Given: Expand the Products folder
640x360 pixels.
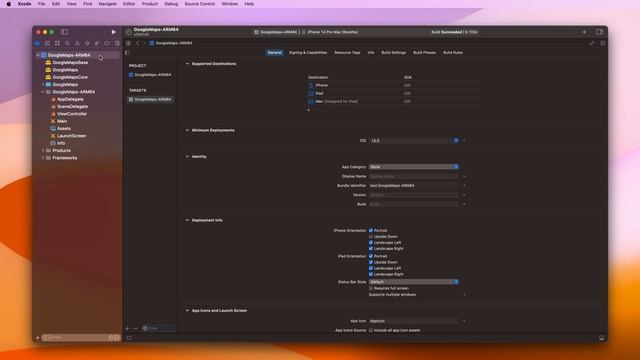Looking at the screenshot, I should point(43,151).
